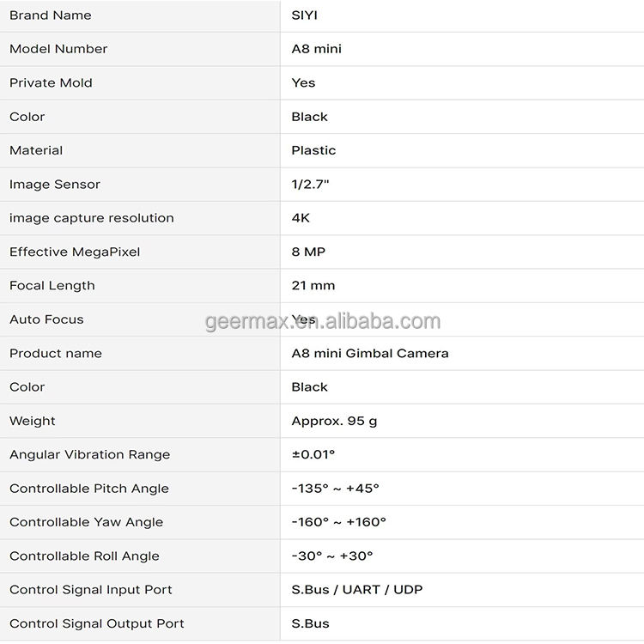
Task: Click the Effective MegaPixel label
Action: 75,252
